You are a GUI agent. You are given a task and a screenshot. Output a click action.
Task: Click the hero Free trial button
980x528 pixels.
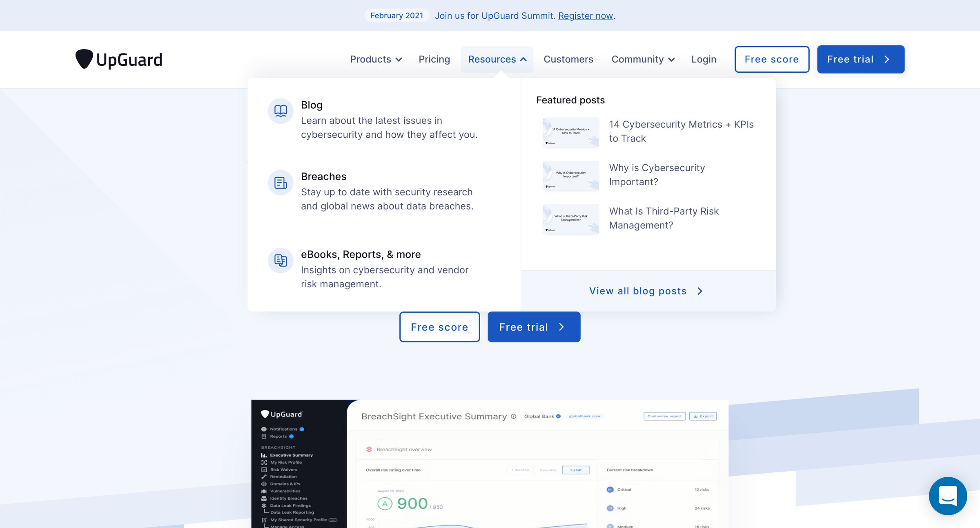coord(534,327)
